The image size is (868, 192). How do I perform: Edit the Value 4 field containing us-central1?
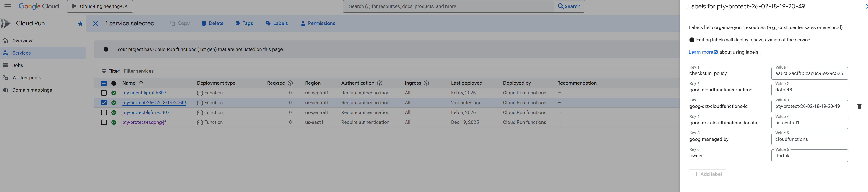pyautogui.click(x=809, y=123)
